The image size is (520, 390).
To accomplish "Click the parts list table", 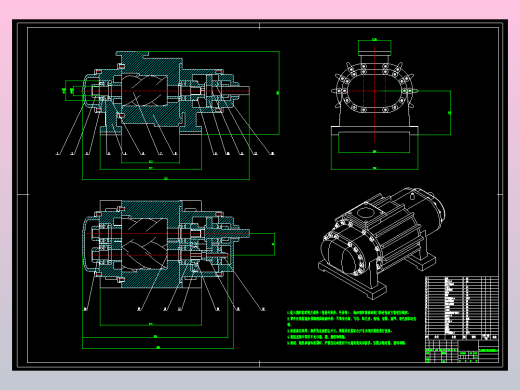I will click(x=462, y=308).
